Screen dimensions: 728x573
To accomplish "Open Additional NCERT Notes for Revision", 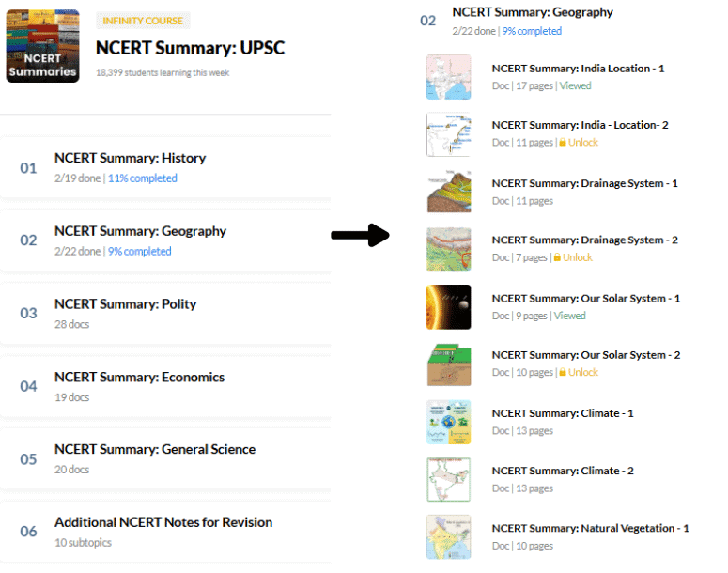I will (x=165, y=532).
